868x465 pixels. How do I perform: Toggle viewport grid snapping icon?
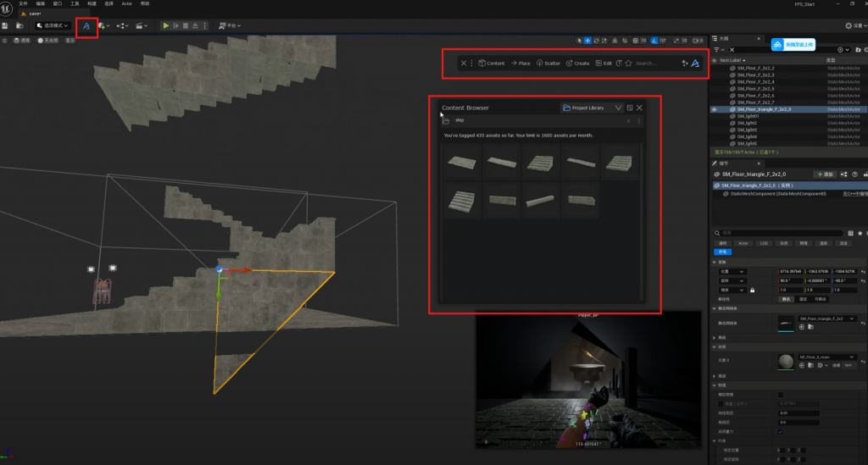(636, 41)
